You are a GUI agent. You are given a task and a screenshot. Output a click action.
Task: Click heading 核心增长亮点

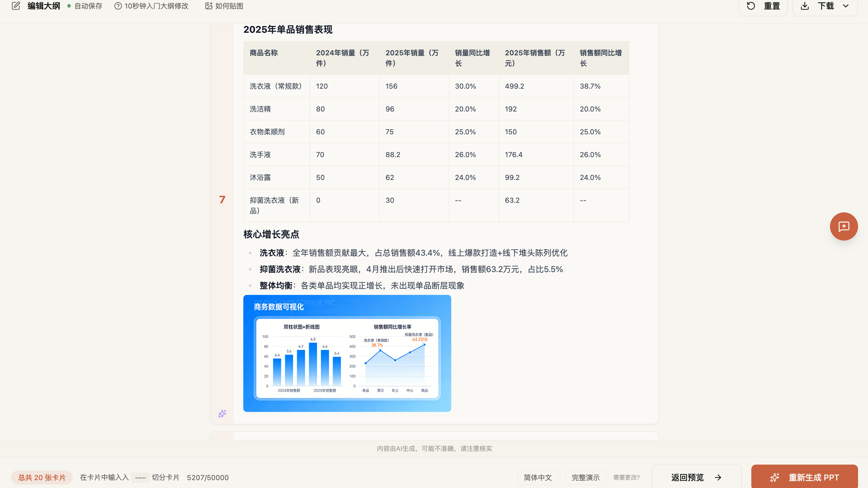tap(271, 234)
